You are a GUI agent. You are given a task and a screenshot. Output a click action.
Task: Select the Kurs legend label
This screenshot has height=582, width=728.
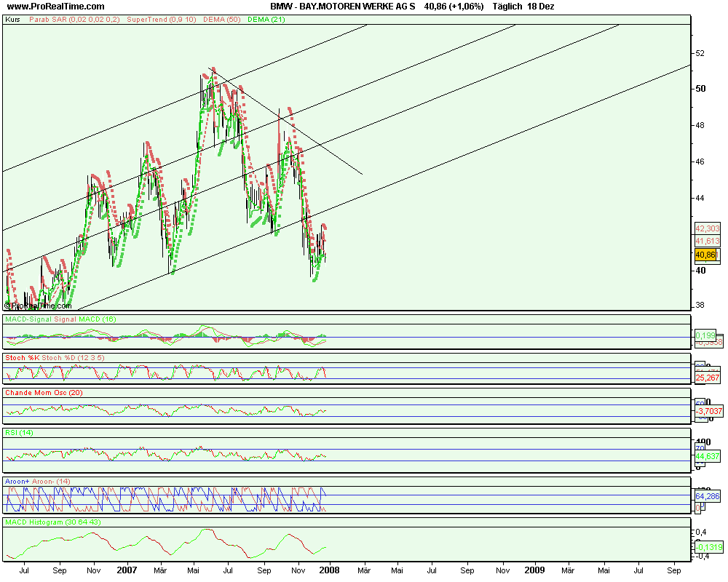[13, 20]
